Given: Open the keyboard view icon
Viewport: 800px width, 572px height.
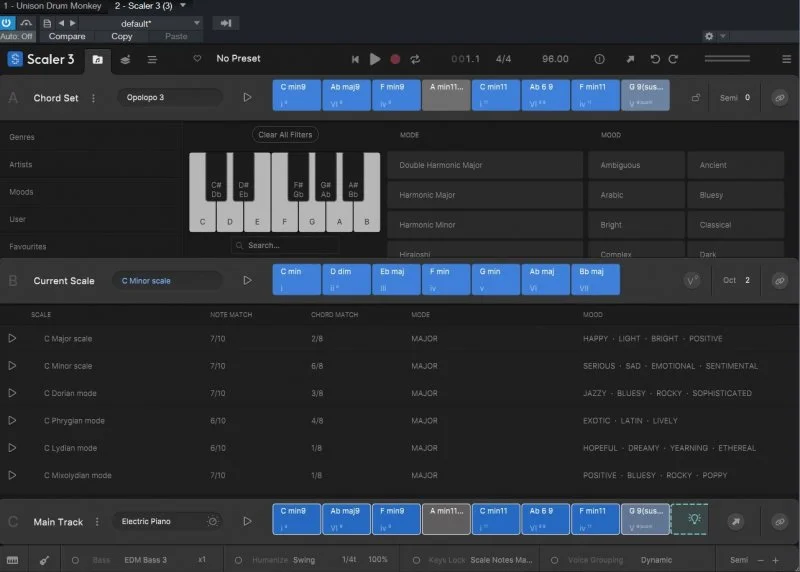Looking at the screenshot, I should click(13, 560).
